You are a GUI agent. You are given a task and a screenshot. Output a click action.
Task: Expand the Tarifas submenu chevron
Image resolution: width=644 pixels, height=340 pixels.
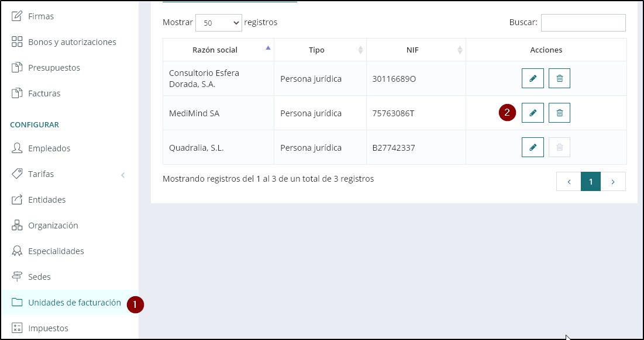(x=123, y=175)
